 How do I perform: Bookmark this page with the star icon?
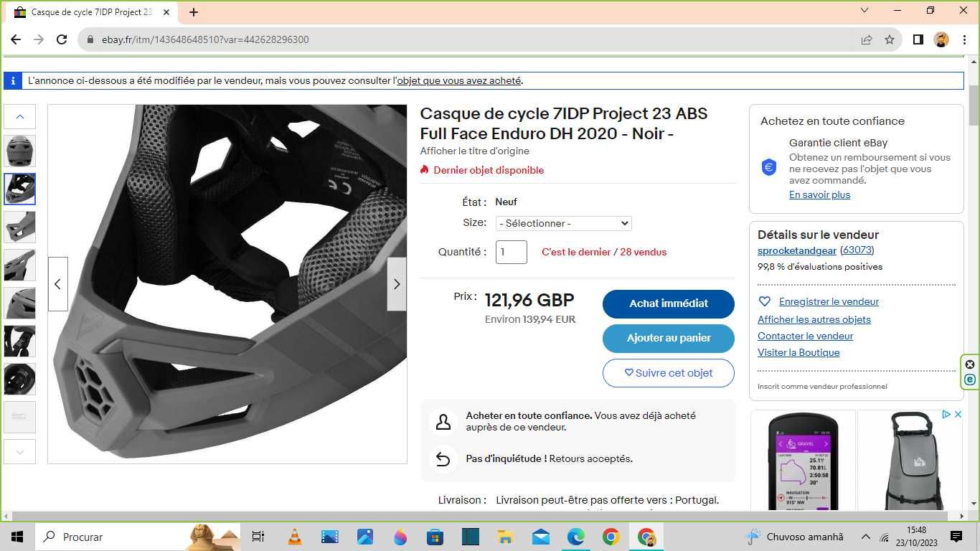click(890, 39)
